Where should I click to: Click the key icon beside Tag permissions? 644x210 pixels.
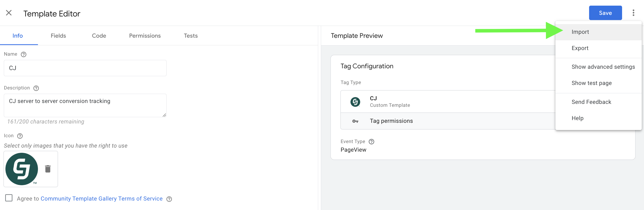click(355, 121)
